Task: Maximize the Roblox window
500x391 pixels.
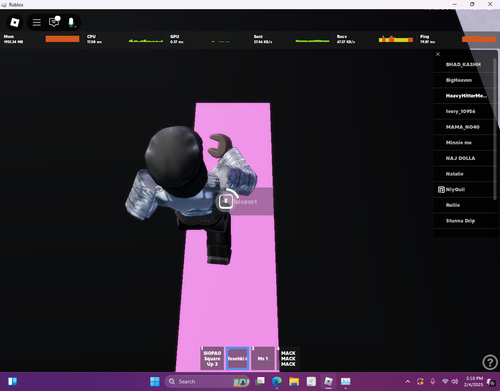Action: click(472, 4)
